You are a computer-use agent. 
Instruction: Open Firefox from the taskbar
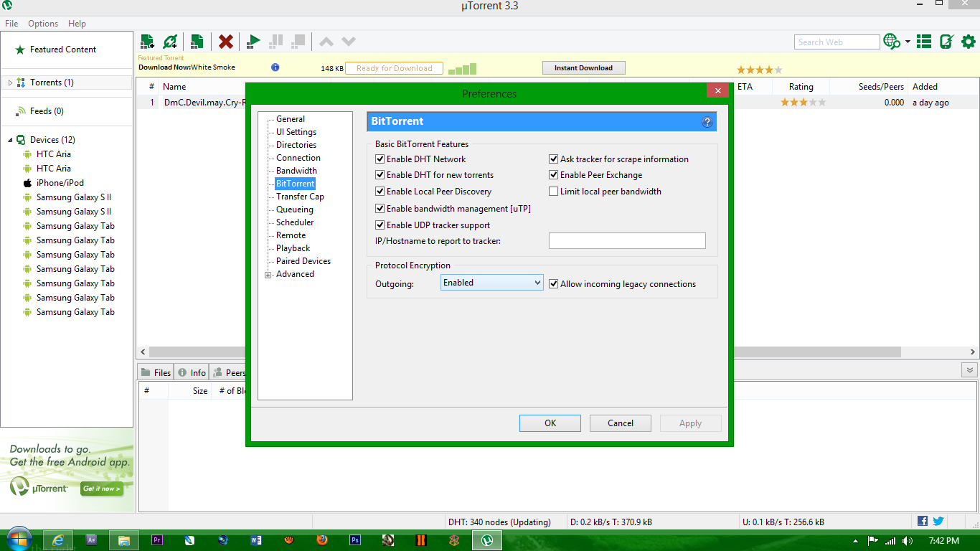pos(322,540)
